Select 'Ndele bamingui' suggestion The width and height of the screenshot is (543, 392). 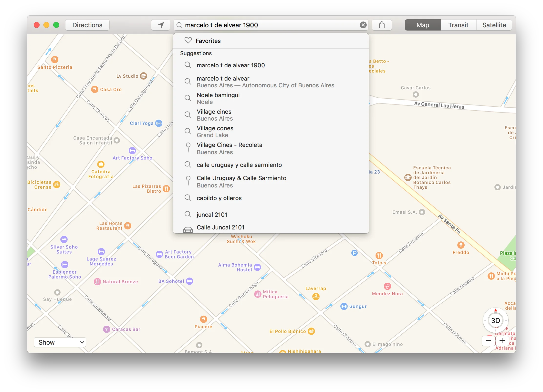click(271, 98)
